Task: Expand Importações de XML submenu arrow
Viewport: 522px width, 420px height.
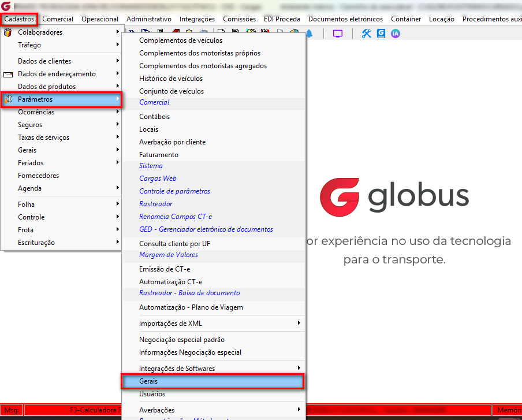Action: [299, 323]
